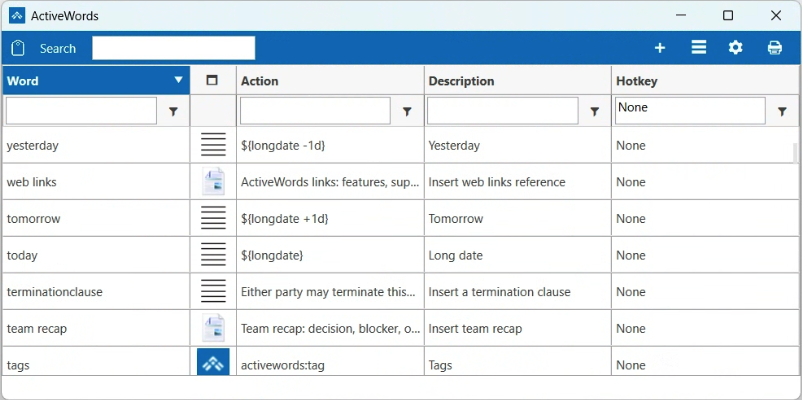Click the Description filter text box
This screenshot has width=802, height=400.
503,110
